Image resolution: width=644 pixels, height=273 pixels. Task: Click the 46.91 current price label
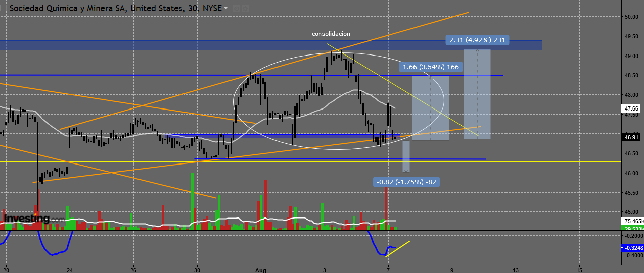(x=632, y=137)
